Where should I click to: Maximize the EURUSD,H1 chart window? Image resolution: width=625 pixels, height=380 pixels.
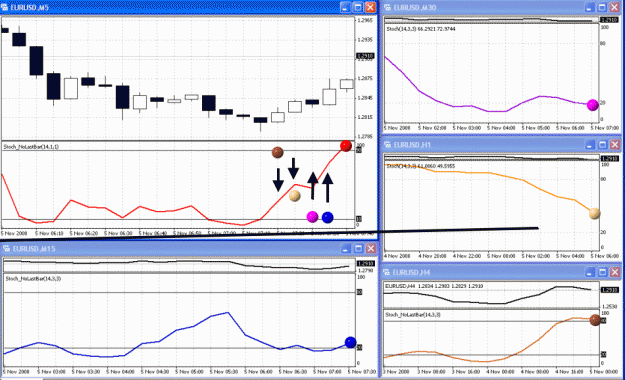[x=602, y=144]
